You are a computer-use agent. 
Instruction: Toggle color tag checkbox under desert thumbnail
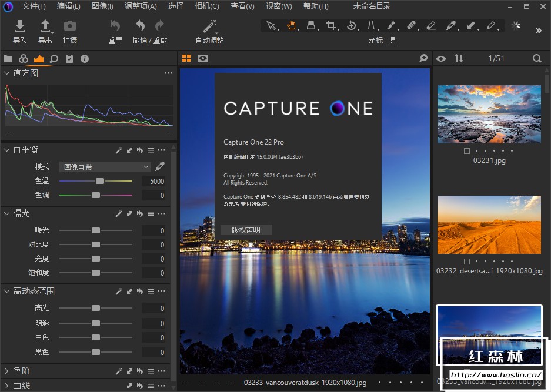point(466,262)
